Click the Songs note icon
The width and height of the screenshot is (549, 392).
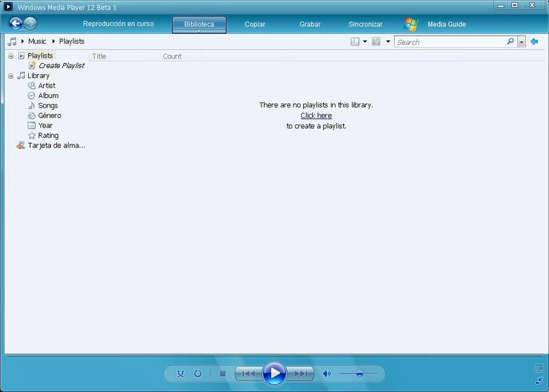[x=32, y=106]
